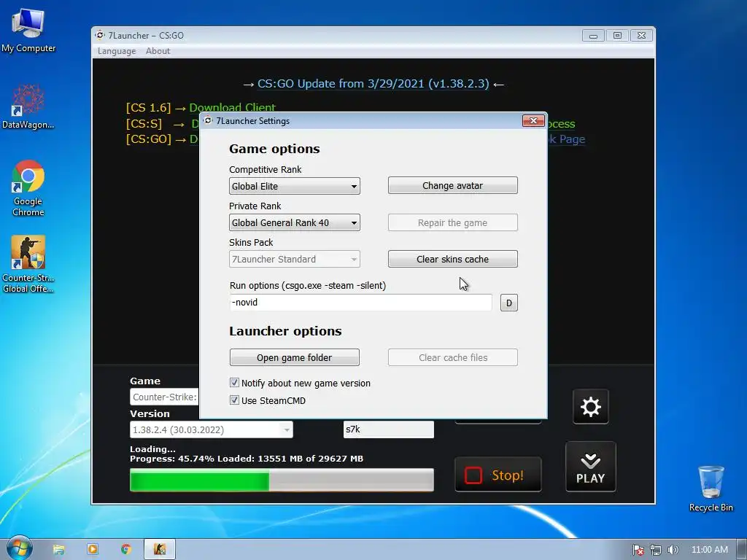Click the Repair the game button
Screen dimensions: 747x560
[x=452, y=223]
